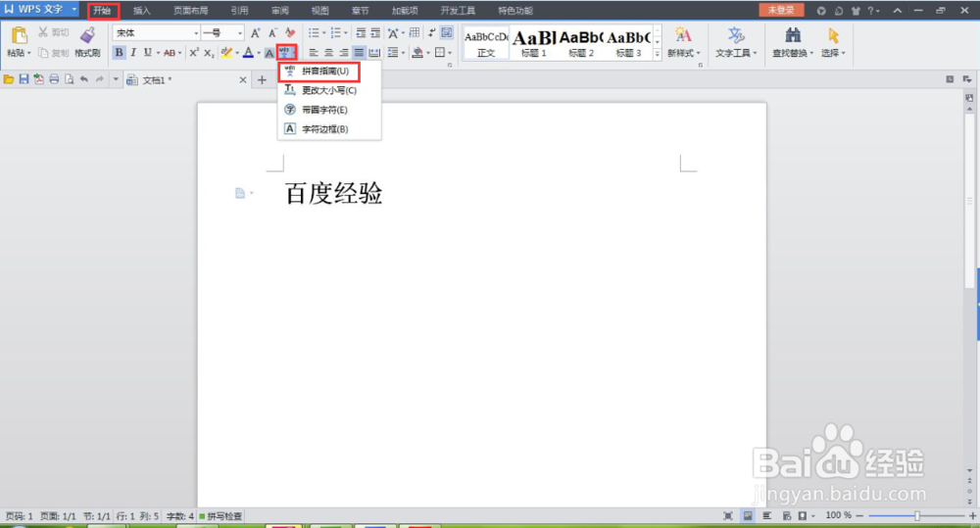
Task: Switch to the 页面布局 tab
Action: tap(191, 11)
